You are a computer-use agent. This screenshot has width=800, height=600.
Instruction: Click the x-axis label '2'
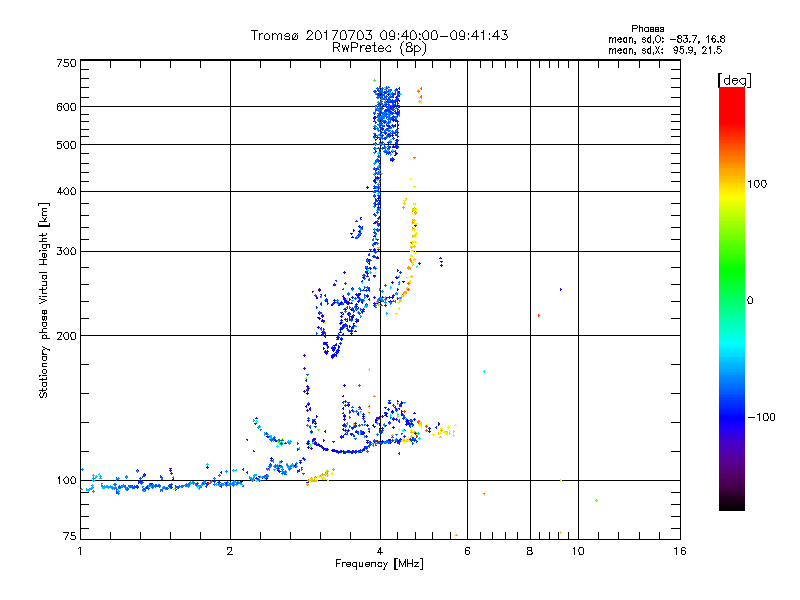pyautogui.click(x=230, y=551)
